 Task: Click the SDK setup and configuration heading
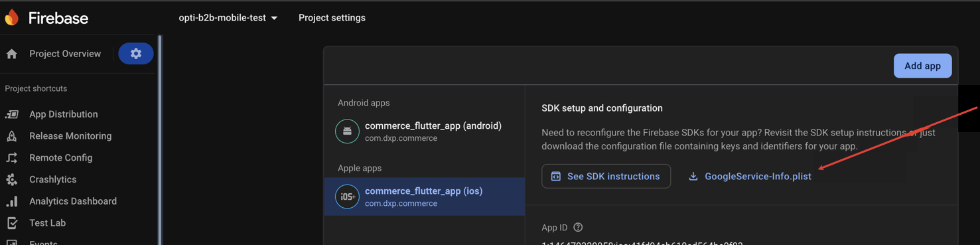(x=602, y=108)
